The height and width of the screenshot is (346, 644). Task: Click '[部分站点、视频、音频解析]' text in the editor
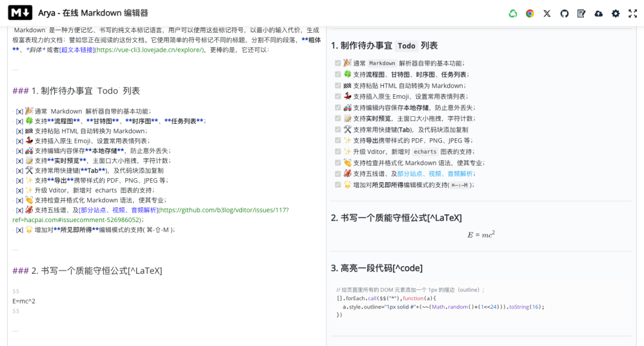click(x=118, y=210)
